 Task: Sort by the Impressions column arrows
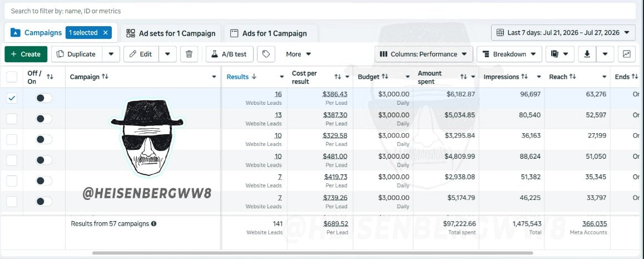(524, 77)
